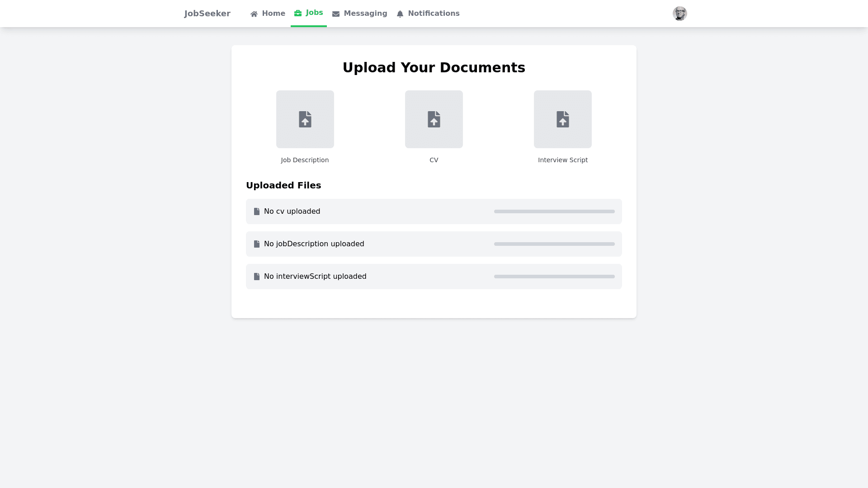Click the Messaging envelope icon
Viewport: 868px width, 488px height.
click(x=336, y=14)
